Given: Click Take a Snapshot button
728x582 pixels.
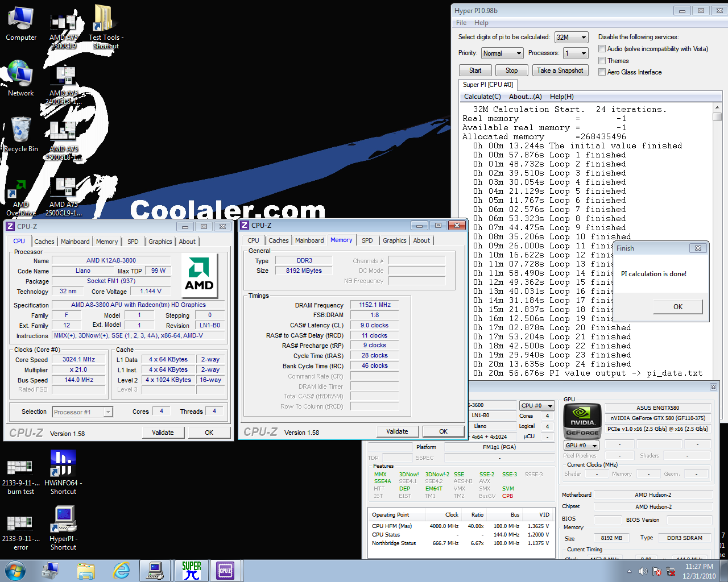Looking at the screenshot, I should 560,70.
